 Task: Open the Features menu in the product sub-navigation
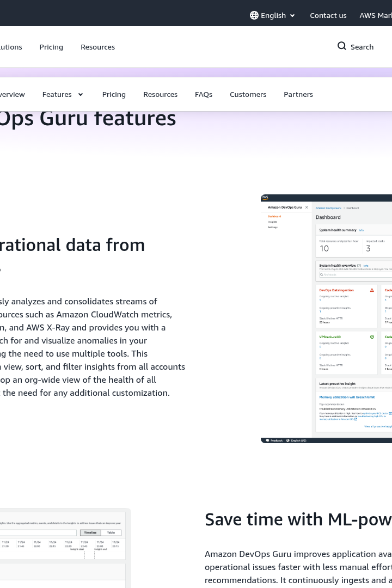click(63, 95)
